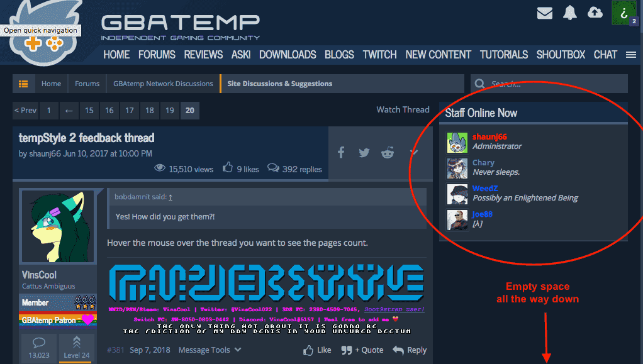Click WeedZ's avatar thumbnail
This screenshot has height=364, width=643.
pos(457,194)
